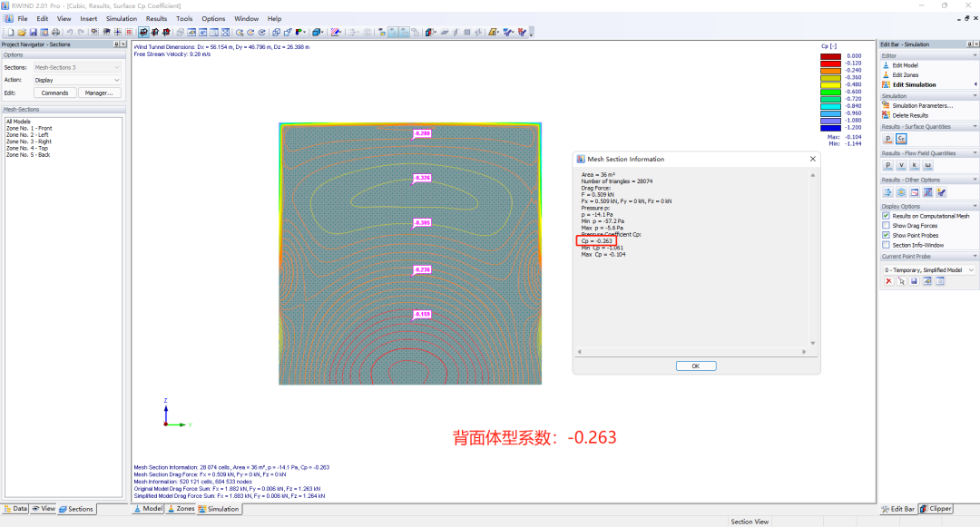
Task: Click Delete Results in Simulation section
Action: click(x=909, y=115)
